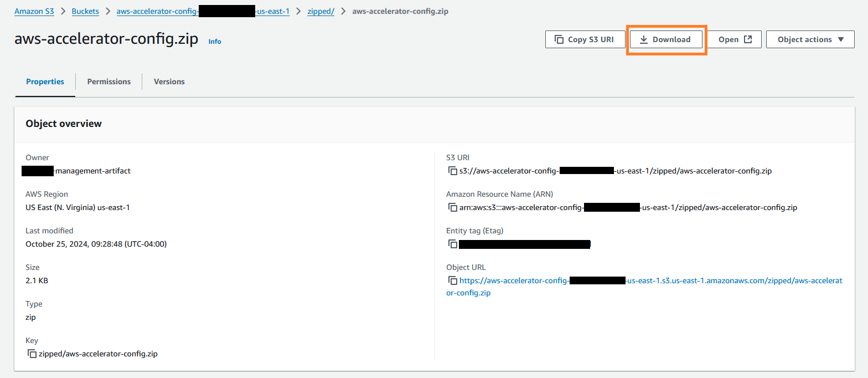Go to Buckets breadcrumb link
This screenshot has height=378, width=868.
(85, 11)
